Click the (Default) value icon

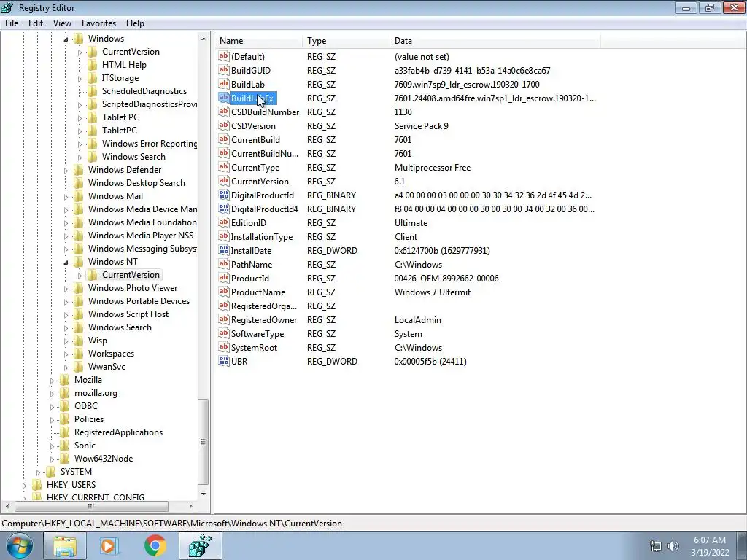coord(223,56)
